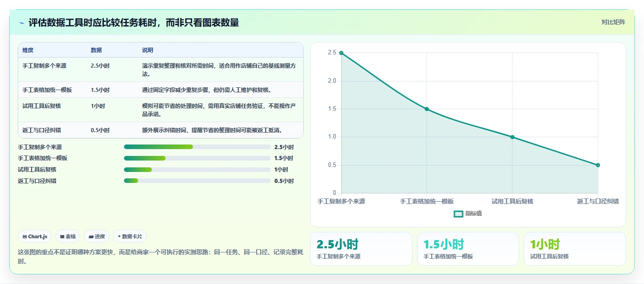Click the chart data point at 2.5
The width and height of the screenshot is (644, 284).
pos(341,53)
